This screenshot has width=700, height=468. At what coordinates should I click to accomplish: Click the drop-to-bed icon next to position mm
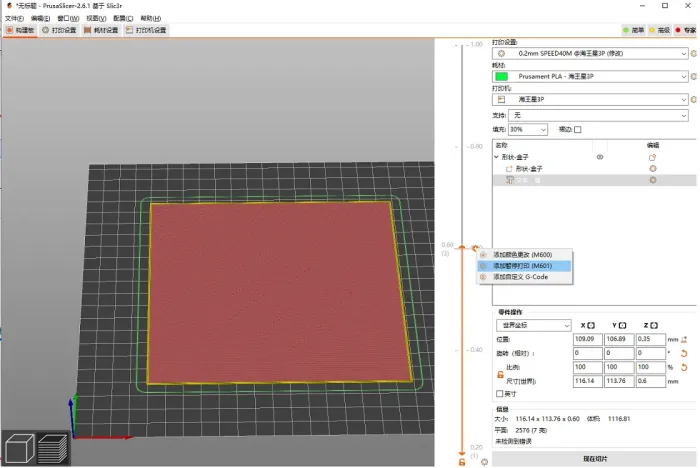(x=684, y=339)
